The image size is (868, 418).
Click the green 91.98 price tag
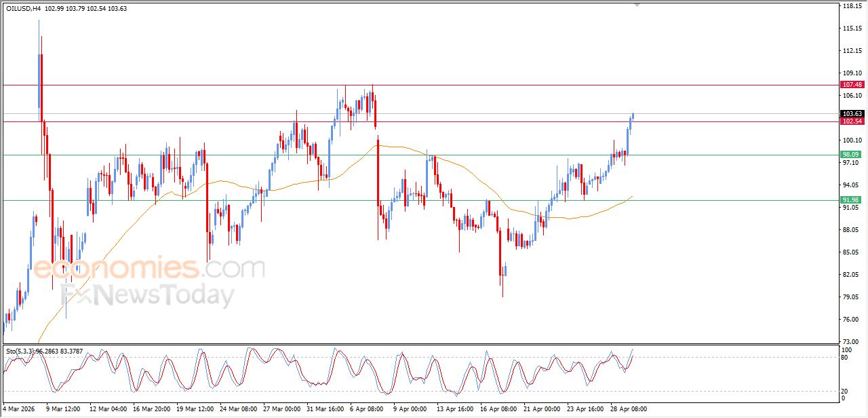tap(851, 200)
